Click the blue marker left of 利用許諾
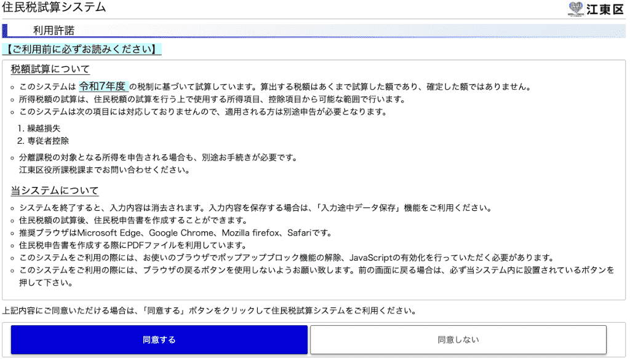 click(5, 31)
